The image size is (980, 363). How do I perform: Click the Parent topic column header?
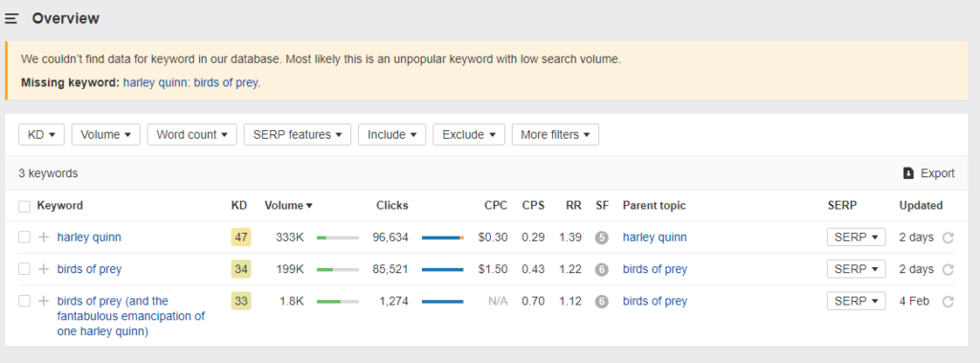(x=655, y=205)
